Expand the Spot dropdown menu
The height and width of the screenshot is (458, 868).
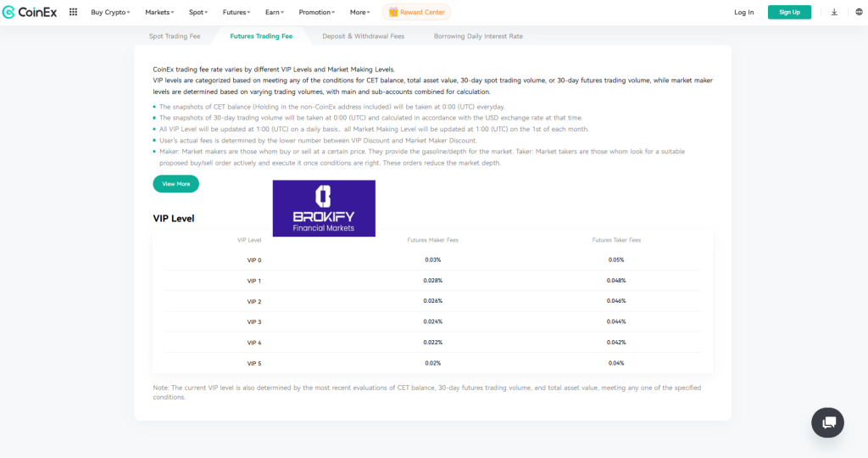(x=199, y=13)
